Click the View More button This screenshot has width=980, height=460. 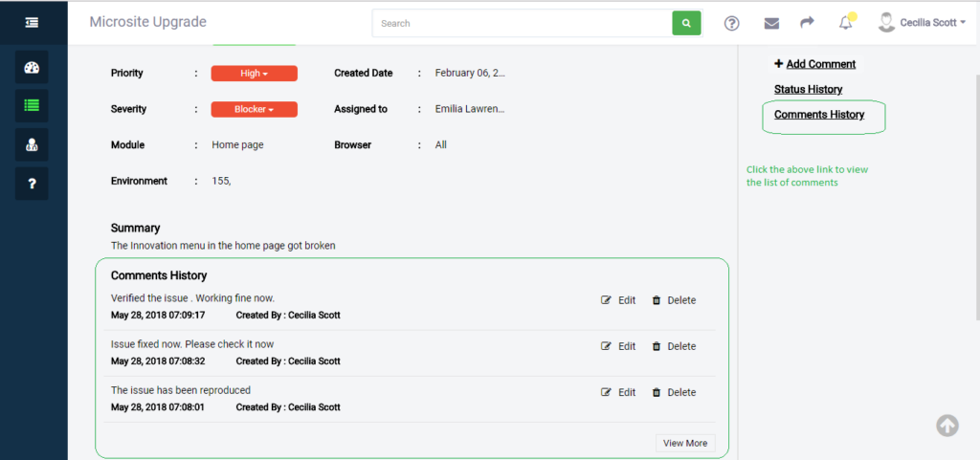[x=685, y=443]
